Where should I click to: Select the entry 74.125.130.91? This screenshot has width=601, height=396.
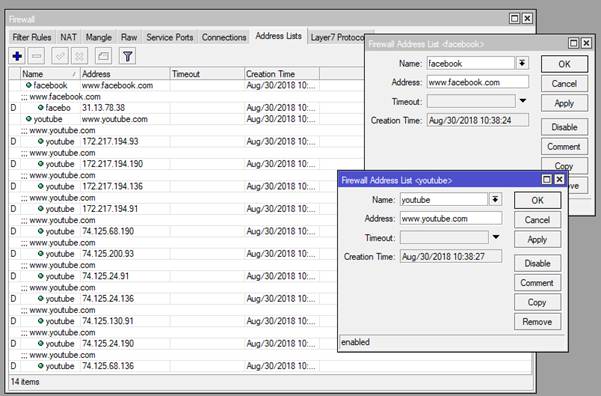click(173, 321)
